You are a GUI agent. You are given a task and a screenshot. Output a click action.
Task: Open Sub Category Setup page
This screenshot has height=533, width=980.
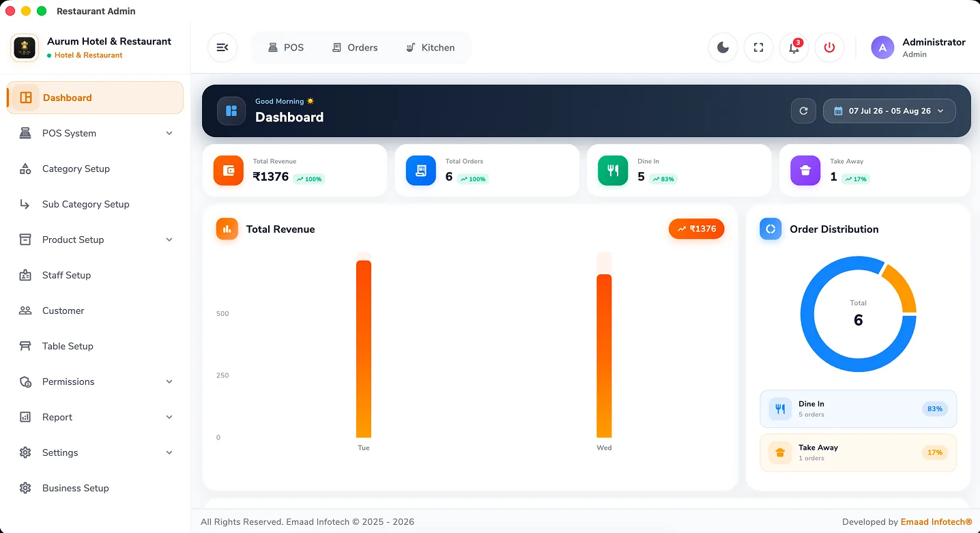(96, 204)
